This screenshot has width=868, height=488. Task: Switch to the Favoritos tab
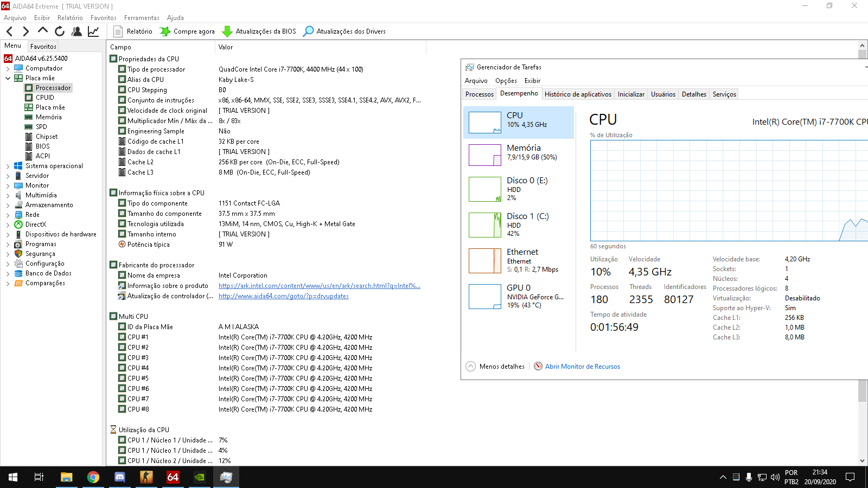(x=43, y=47)
